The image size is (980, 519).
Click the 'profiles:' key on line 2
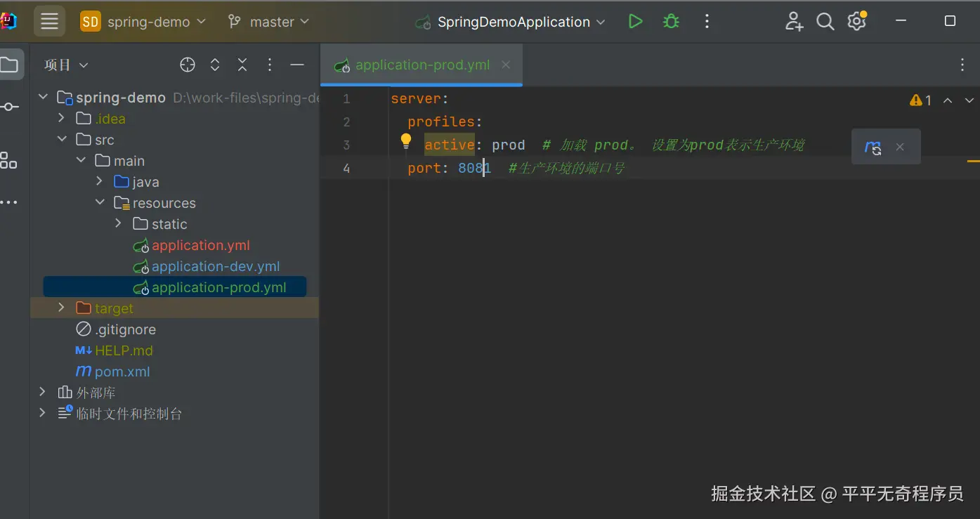[x=445, y=121]
